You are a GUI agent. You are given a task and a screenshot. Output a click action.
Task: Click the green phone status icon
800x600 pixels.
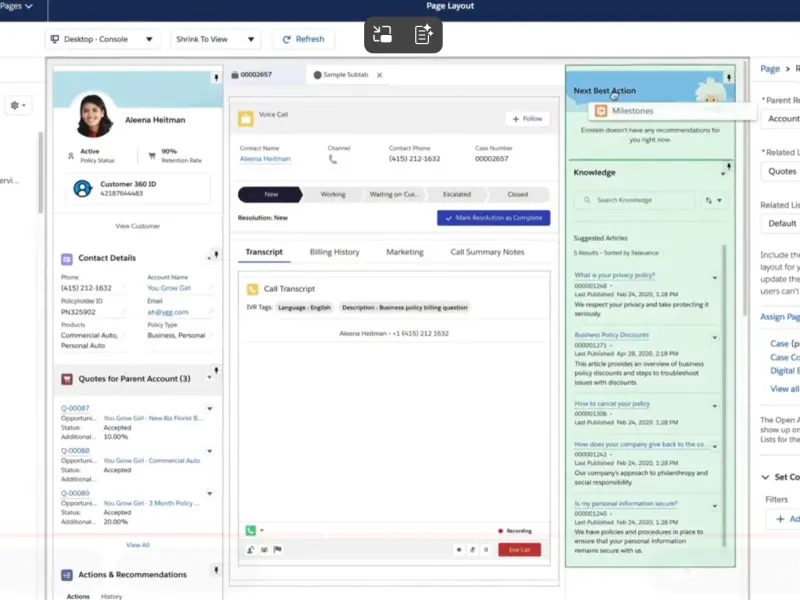[x=250, y=530]
